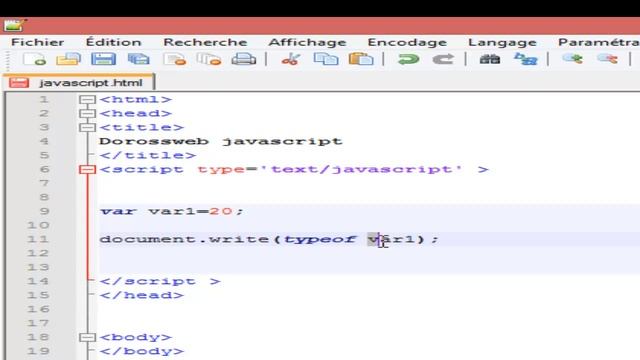Open the Édition menu

pos(113,42)
